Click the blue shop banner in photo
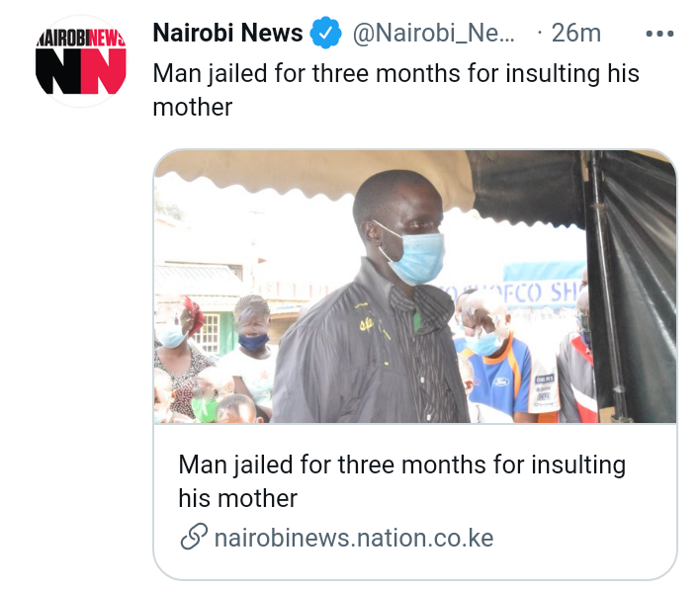This screenshot has height=592, width=700. click(x=543, y=285)
